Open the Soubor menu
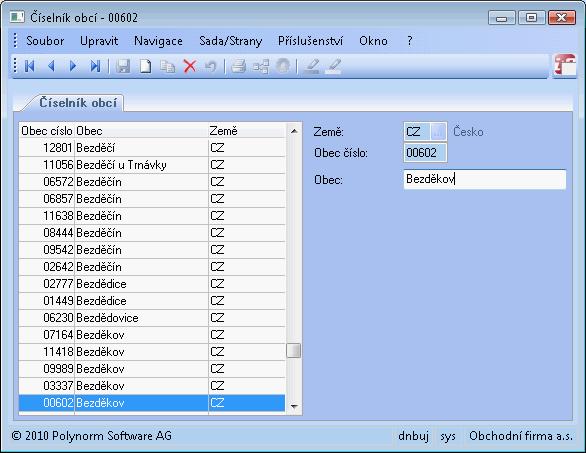586x453 pixels. pyautogui.click(x=45, y=41)
